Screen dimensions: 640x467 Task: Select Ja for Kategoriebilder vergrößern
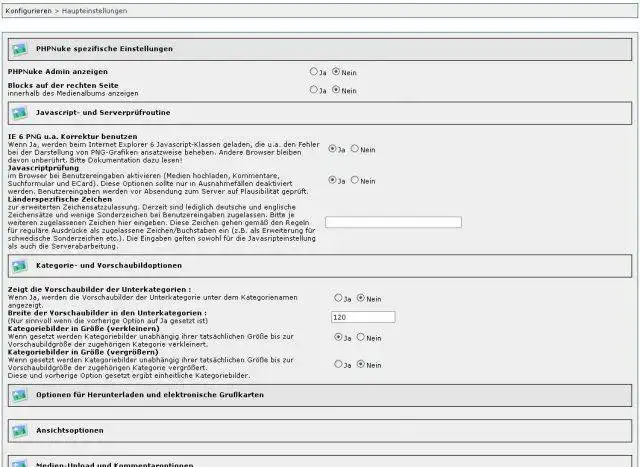tap(338, 364)
